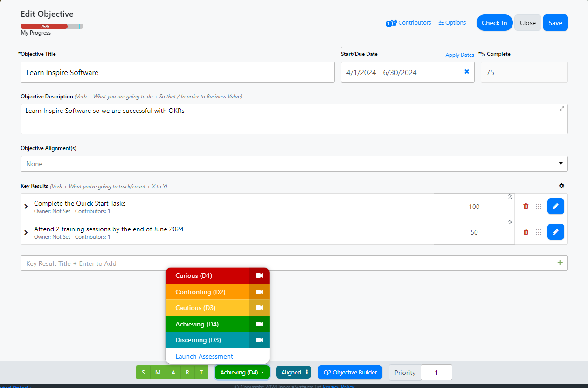Open the Objective Alignment(s) dropdown
This screenshot has height=388, width=588.
coord(294,164)
